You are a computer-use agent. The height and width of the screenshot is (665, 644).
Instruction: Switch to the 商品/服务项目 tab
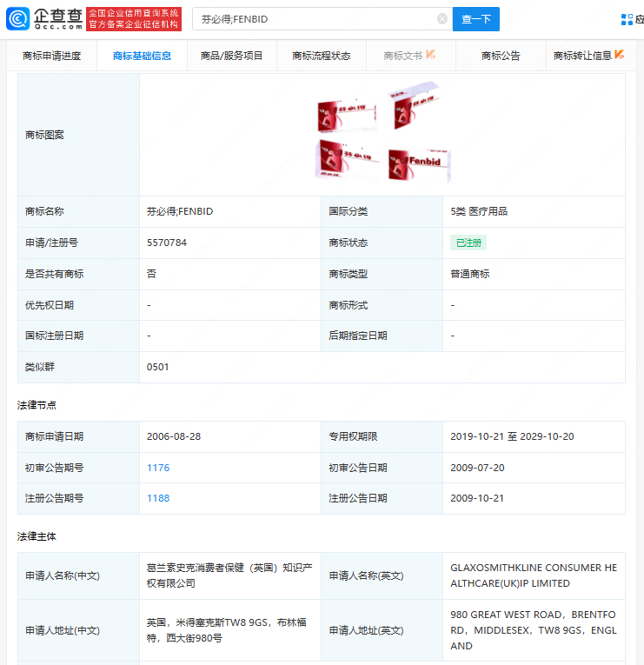pyautogui.click(x=231, y=56)
